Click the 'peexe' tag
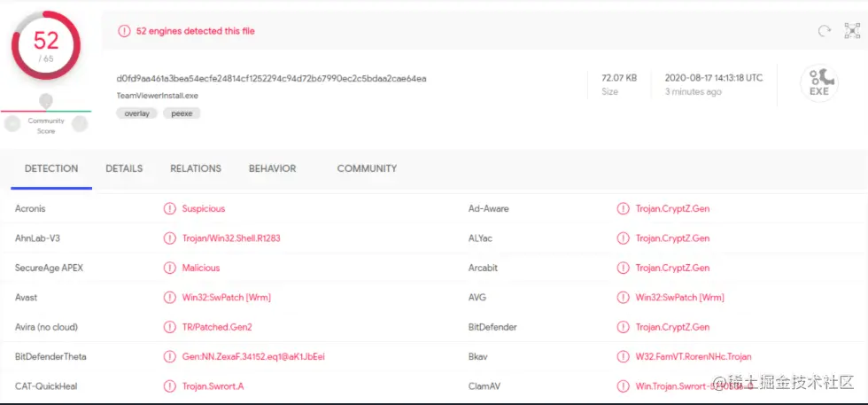This screenshot has height=405, width=868. pos(182,113)
